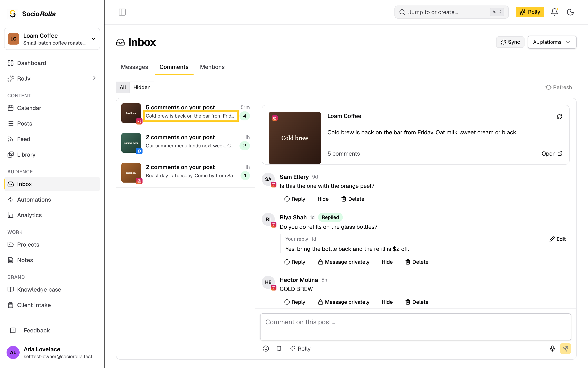The height and width of the screenshot is (368, 588).
Task: Click Open link on the post card
Action: [552, 154]
